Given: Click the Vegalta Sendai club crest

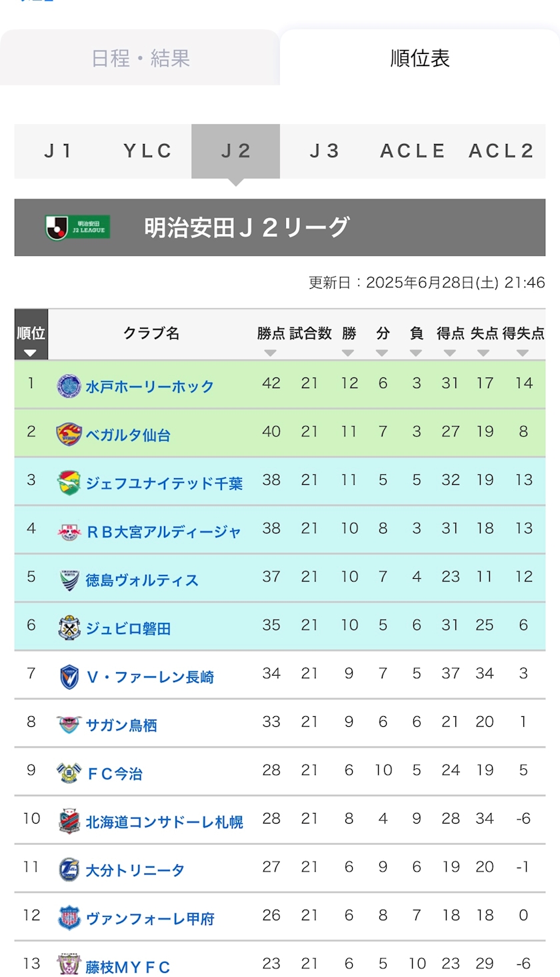Looking at the screenshot, I should (x=69, y=434).
